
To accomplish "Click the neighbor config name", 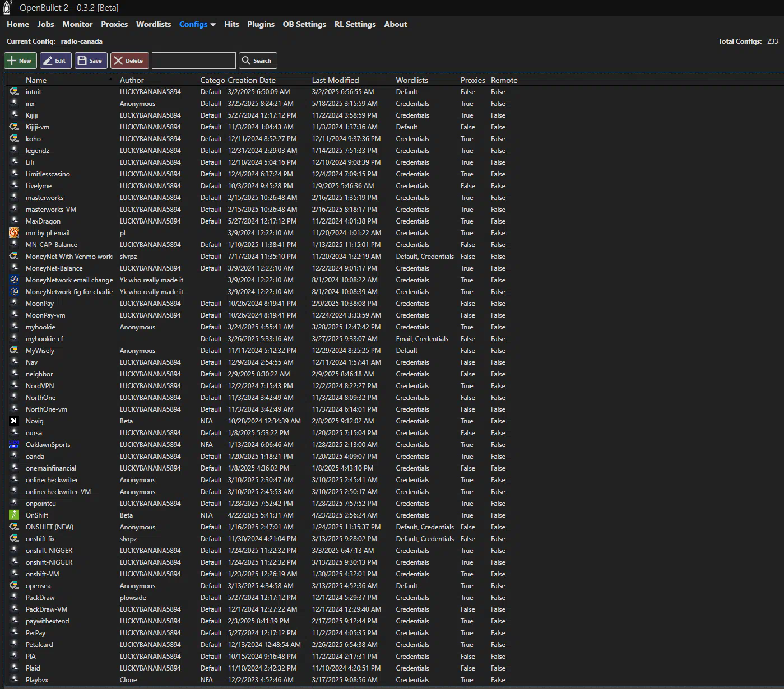I will click(x=39, y=374).
